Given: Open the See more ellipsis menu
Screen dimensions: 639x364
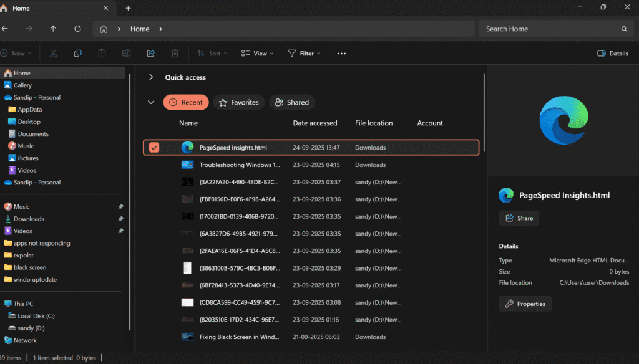Looking at the screenshot, I should [341, 53].
